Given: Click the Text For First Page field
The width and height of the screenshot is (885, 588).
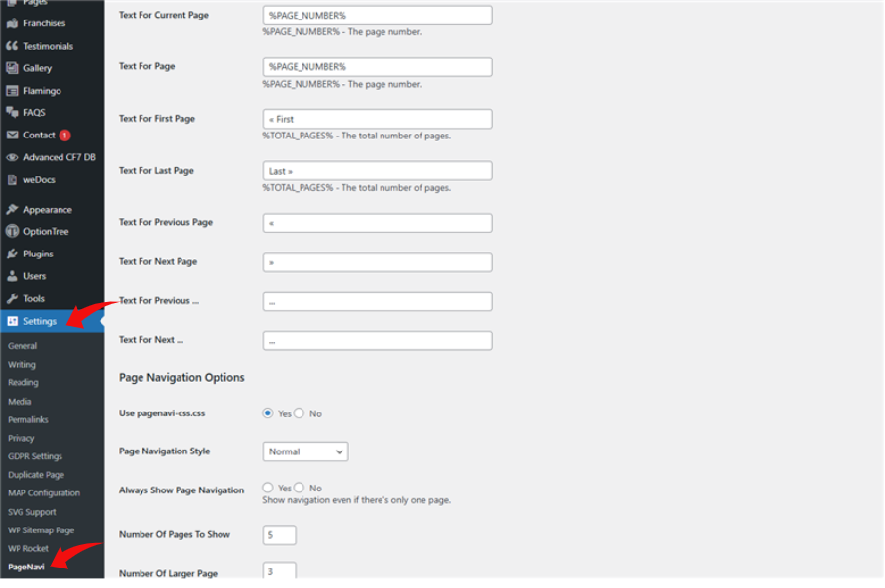Looking at the screenshot, I should click(x=377, y=119).
